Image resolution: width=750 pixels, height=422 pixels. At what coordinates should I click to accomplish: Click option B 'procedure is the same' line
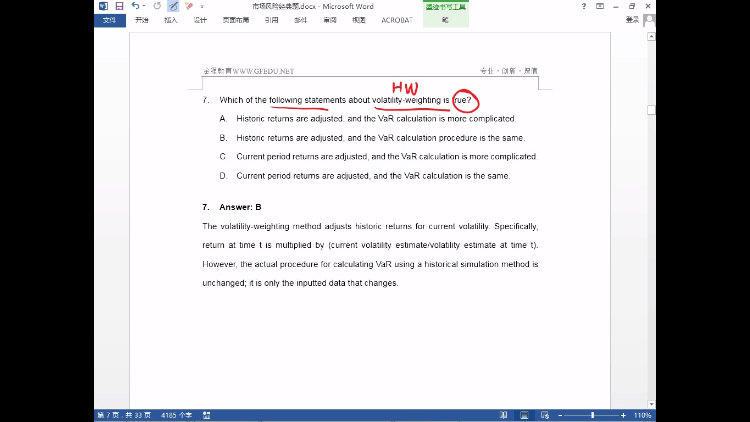(381, 138)
